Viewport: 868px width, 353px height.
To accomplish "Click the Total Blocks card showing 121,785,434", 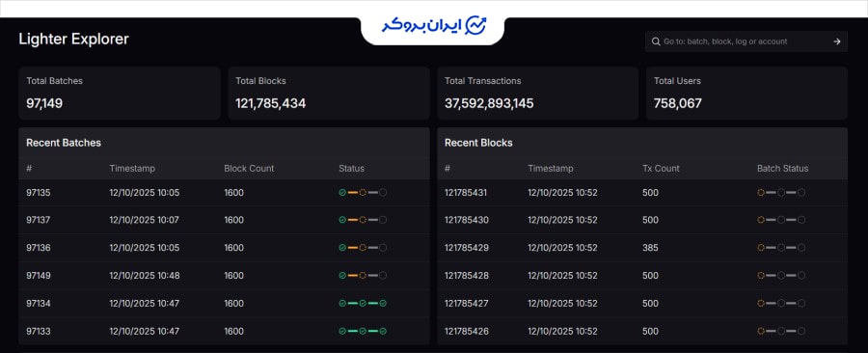I will click(329, 93).
